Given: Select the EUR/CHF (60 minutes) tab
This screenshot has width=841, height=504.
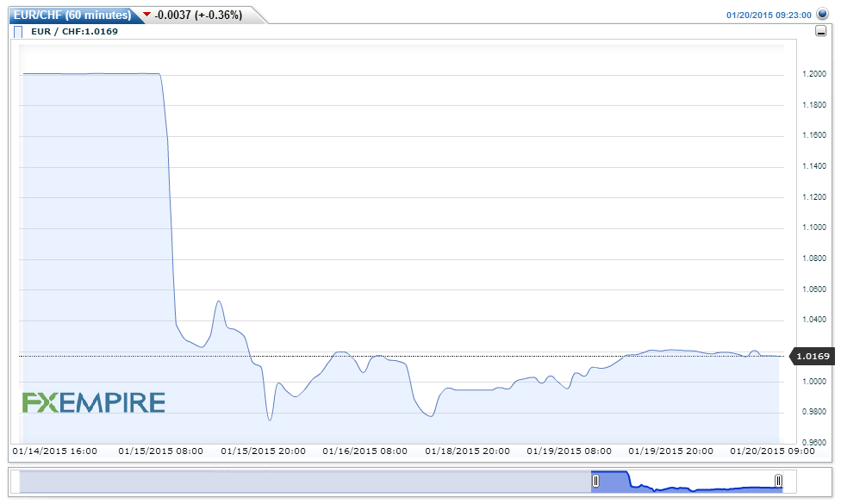Looking at the screenshot, I should [x=72, y=15].
